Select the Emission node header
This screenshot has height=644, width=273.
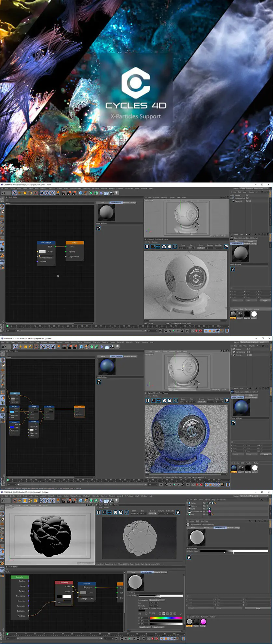click(87, 584)
